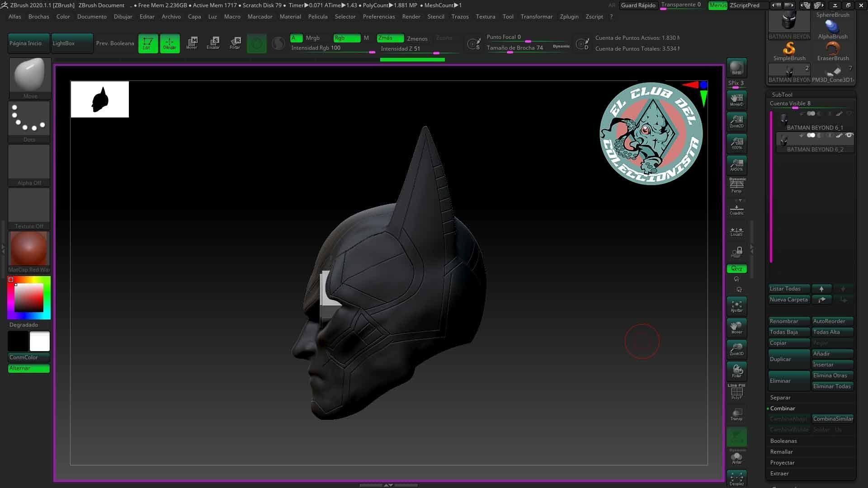Expand the Booleanas section in the SubTool panel
868x488 pixels.
[x=783, y=441]
